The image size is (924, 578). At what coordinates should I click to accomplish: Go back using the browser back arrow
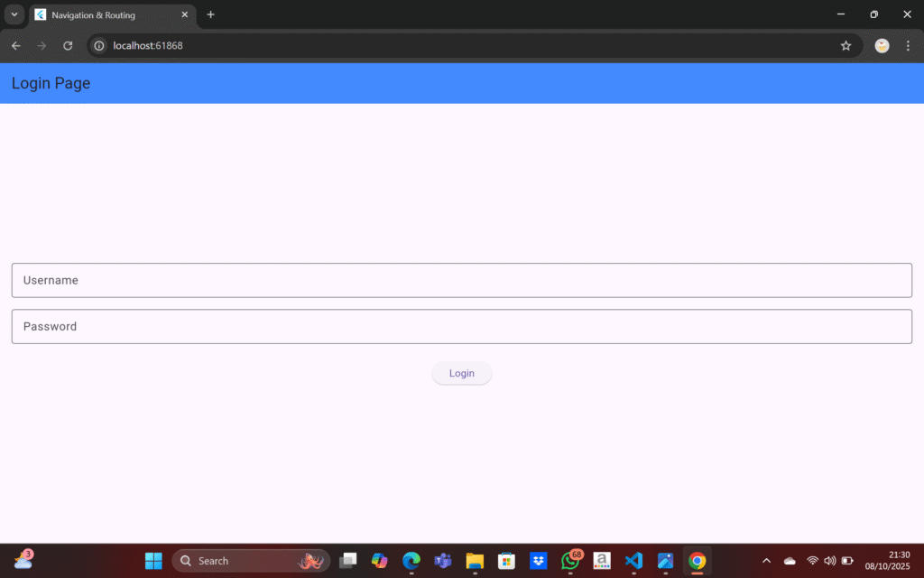point(15,46)
